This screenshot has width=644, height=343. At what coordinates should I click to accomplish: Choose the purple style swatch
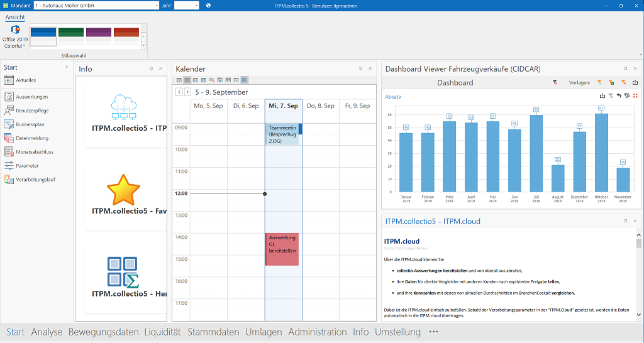(99, 36)
